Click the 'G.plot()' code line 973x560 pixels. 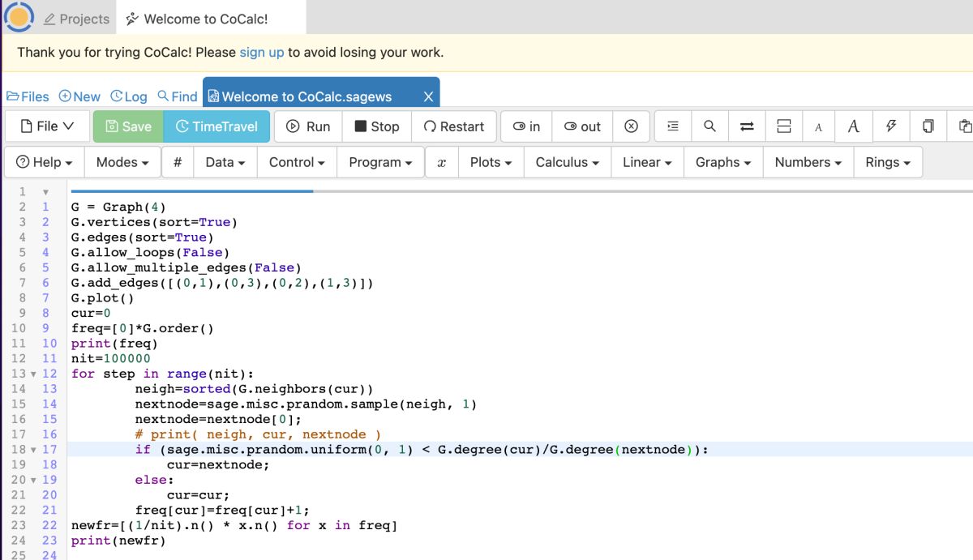tap(102, 297)
